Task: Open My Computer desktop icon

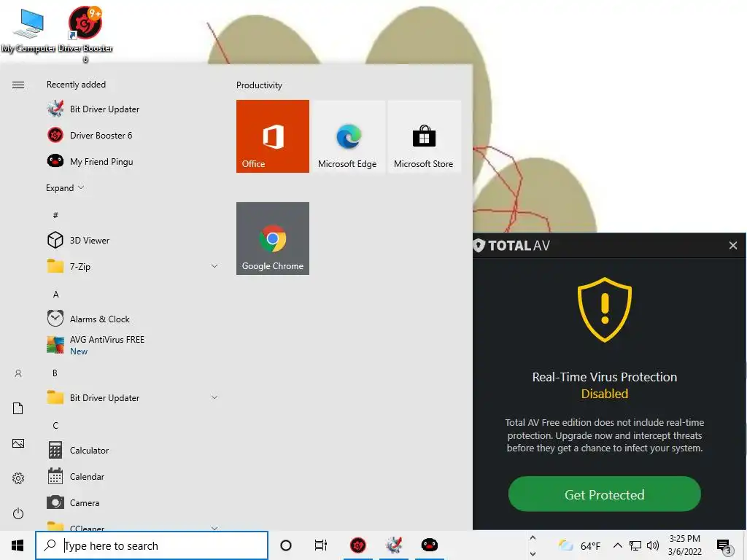Action: pos(28,30)
